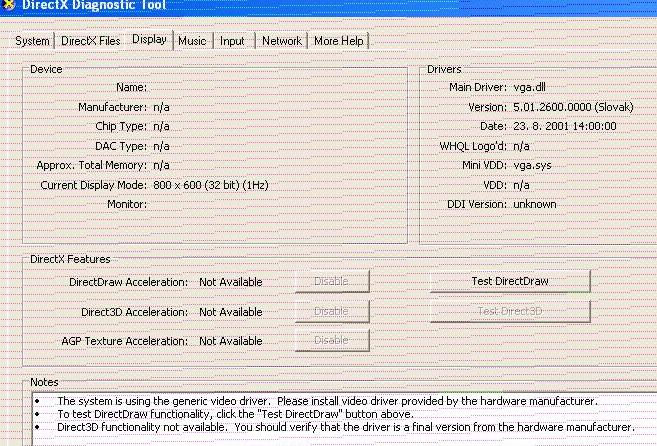Click the Approx. Total Memory n/a value
Viewport: 657px width, 446px height.
click(x=161, y=166)
